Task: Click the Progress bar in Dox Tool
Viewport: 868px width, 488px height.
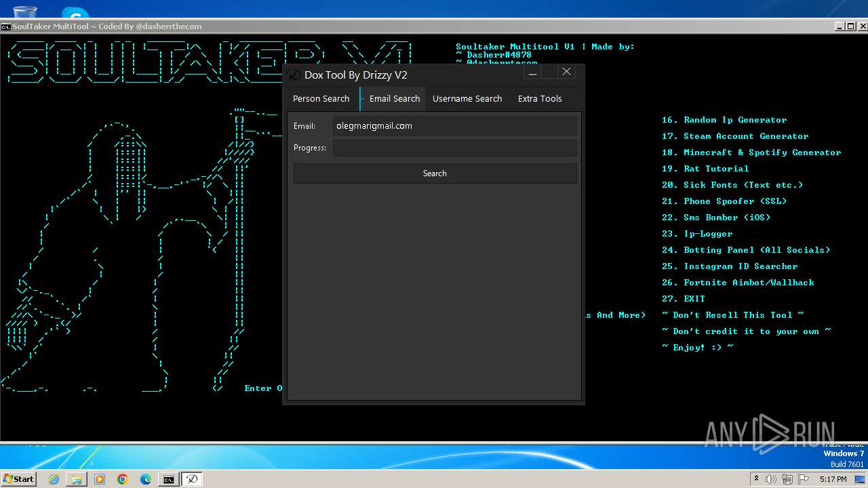Action: 455,148
